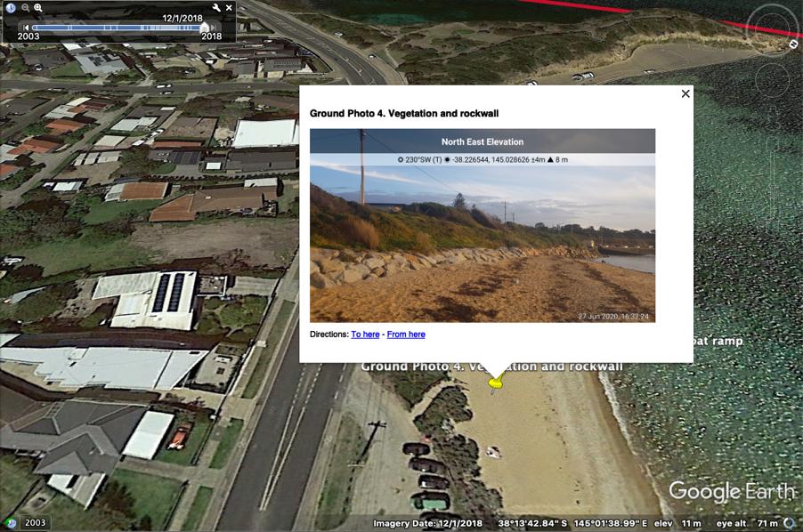Click the 'North East Elevation' photo caption

tap(483, 141)
